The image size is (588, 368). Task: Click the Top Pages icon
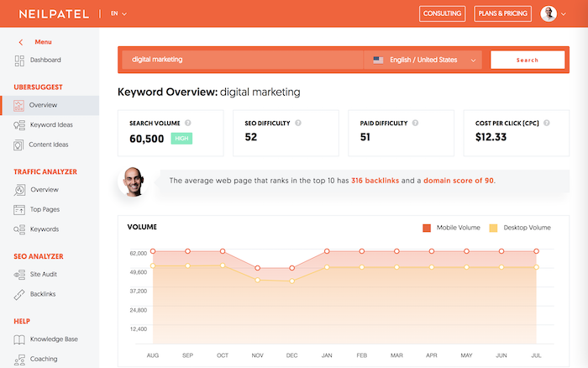pos(19,210)
